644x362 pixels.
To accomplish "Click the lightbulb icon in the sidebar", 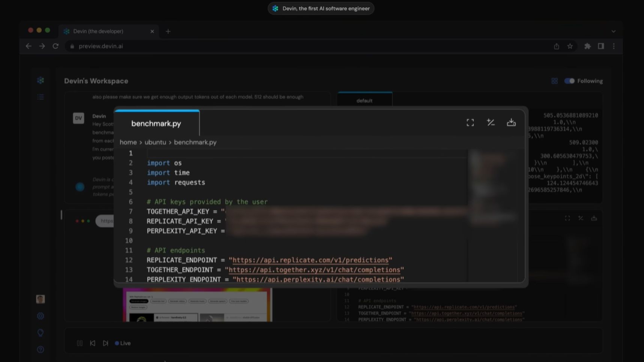I will pyautogui.click(x=40, y=332).
